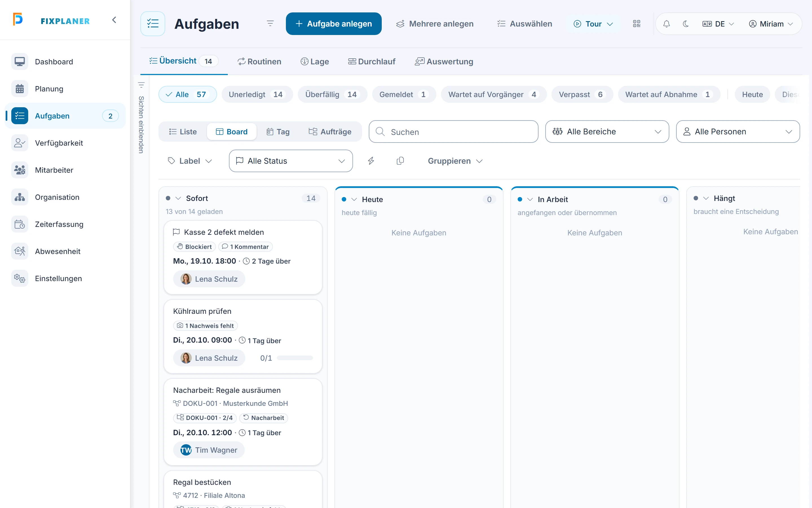
Task: Open Abwesenheit in the sidebar
Action: [x=65, y=251]
